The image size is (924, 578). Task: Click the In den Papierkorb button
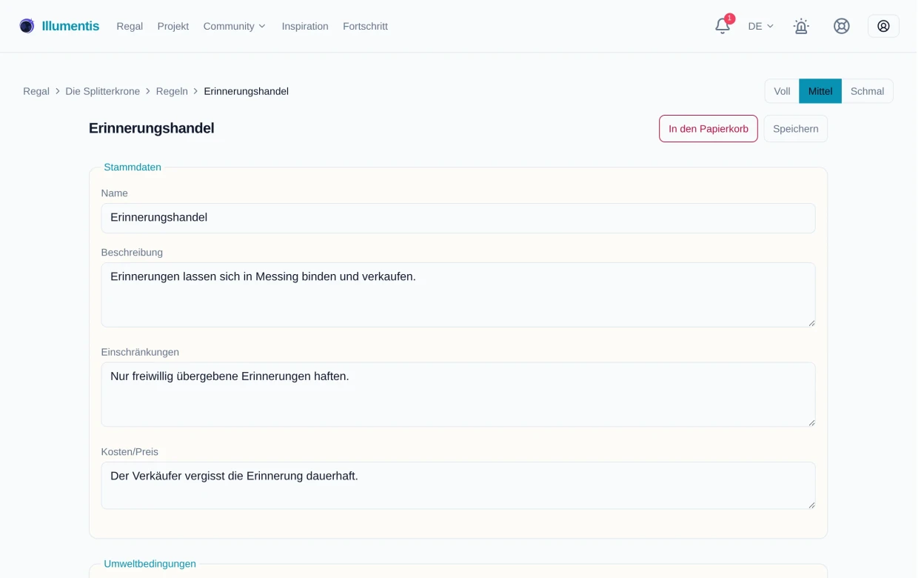click(x=709, y=128)
